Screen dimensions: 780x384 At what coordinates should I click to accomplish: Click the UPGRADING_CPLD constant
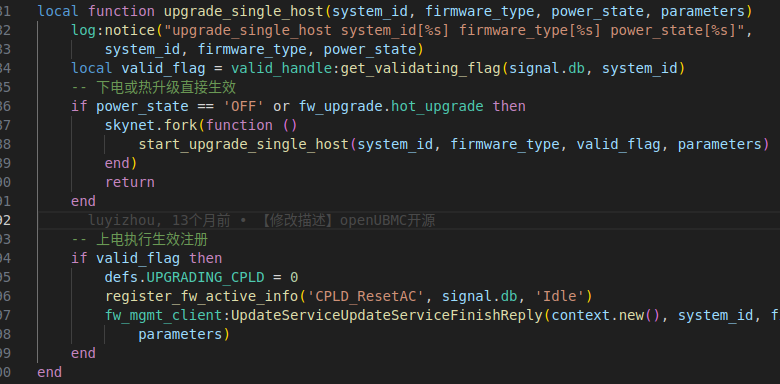pyautogui.click(x=205, y=277)
